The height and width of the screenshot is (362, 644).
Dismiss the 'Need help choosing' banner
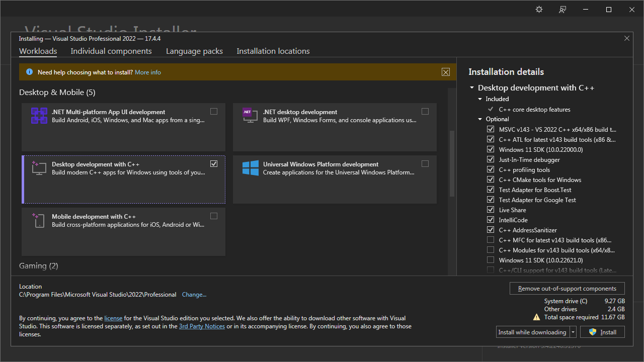446,72
